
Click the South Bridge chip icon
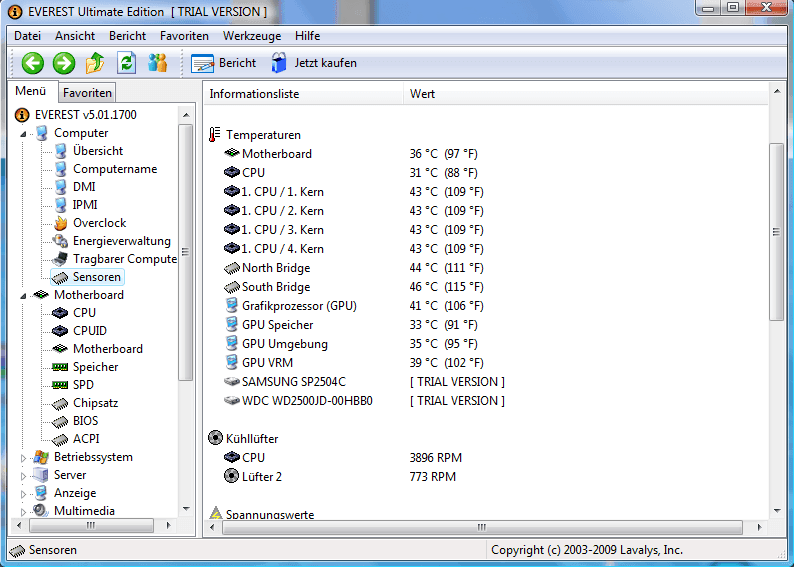pyautogui.click(x=231, y=287)
